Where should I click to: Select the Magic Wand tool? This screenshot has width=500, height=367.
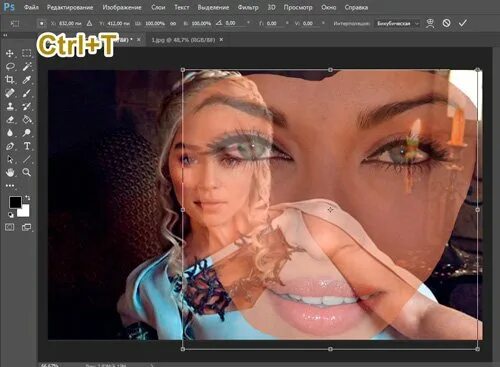pyautogui.click(x=27, y=67)
